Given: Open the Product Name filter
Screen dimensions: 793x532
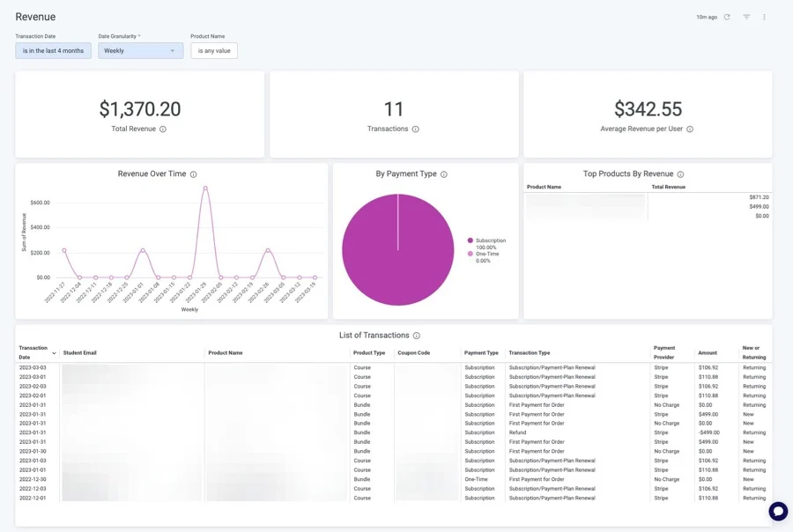Looking at the screenshot, I should [214, 51].
